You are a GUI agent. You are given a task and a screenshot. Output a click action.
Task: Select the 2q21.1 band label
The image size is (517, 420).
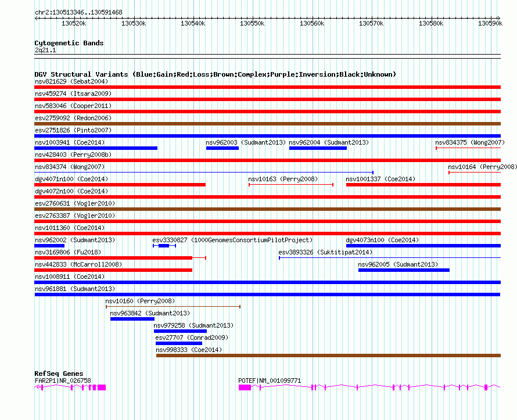point(45,50)
